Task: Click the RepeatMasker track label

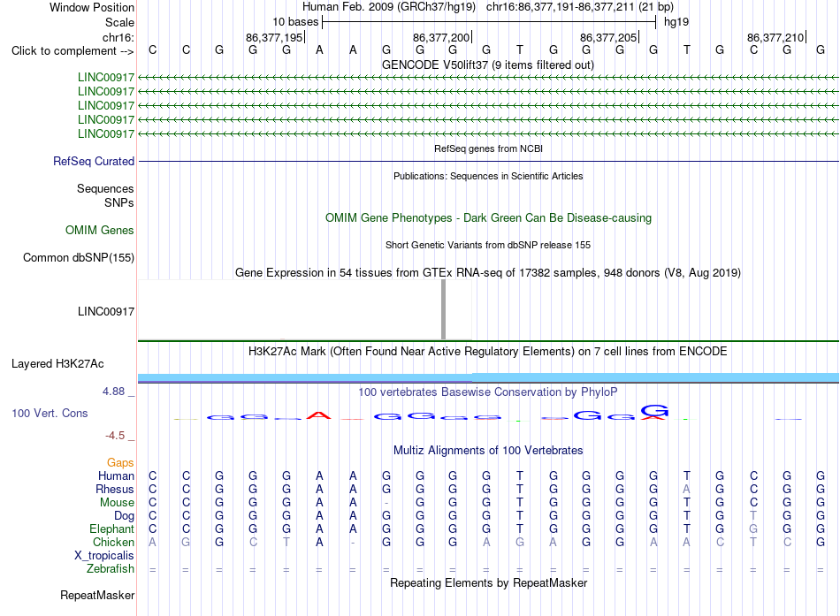Action: [x=97, y=595]
